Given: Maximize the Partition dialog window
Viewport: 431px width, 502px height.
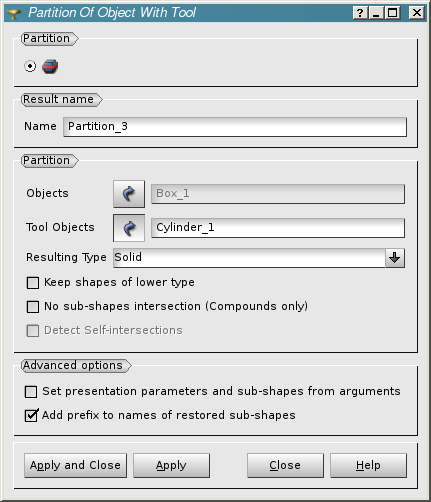Looking at the screenshot, I should pyautogui.click(x=393, y=13).
